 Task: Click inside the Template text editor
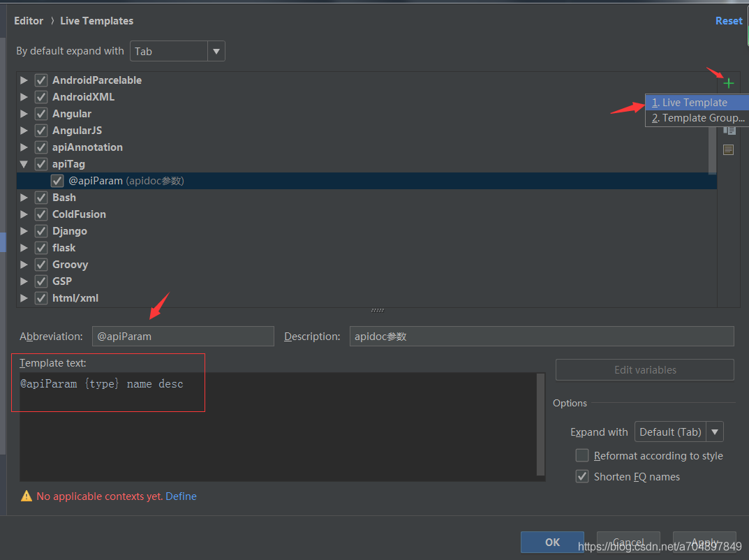click(278, 427)
